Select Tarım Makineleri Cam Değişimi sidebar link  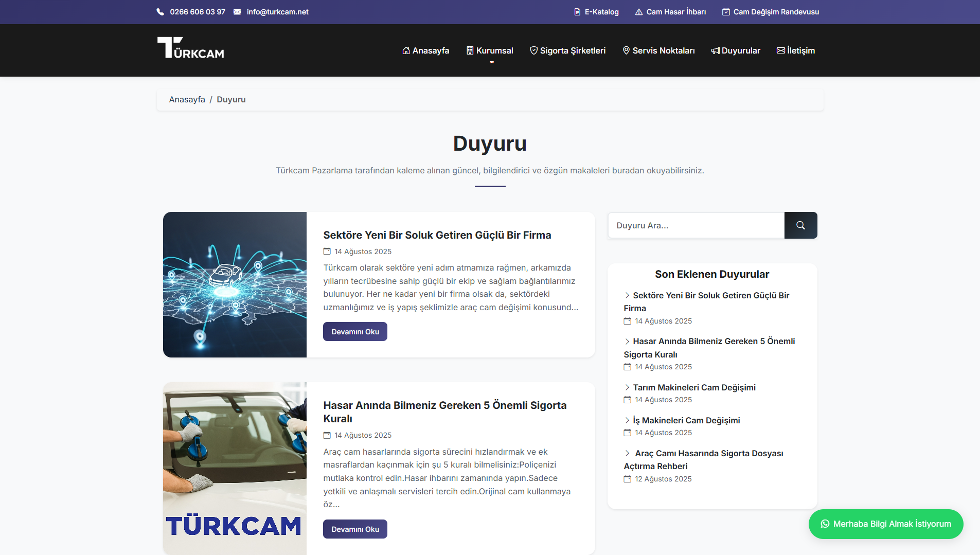[693, 387]
